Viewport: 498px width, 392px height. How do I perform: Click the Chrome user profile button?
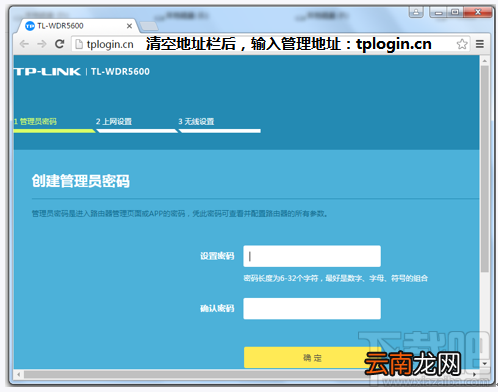[x=416, y=12]
